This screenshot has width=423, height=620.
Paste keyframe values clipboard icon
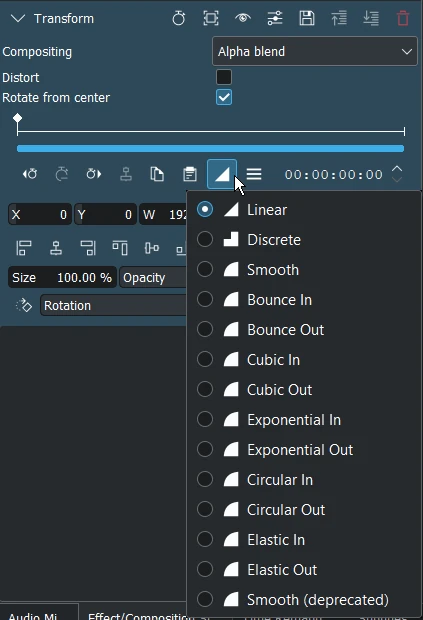pyautogui.click(x=190, y=174)
